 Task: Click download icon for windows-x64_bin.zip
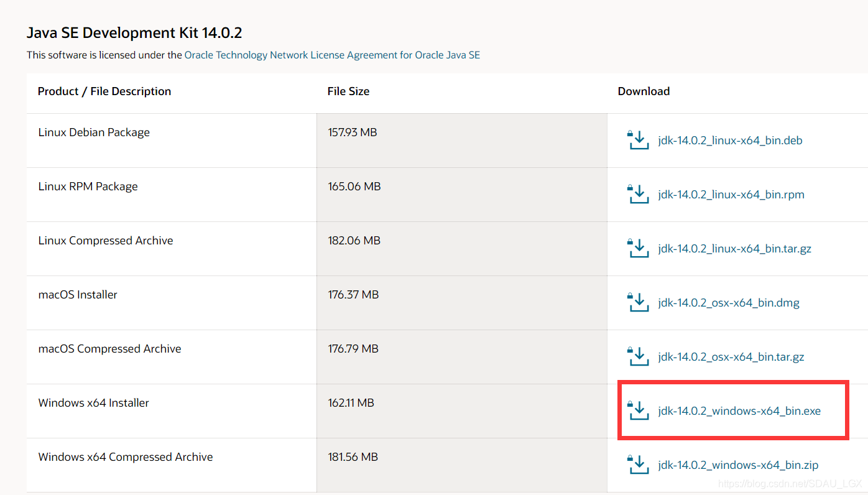tap(638, 465)
